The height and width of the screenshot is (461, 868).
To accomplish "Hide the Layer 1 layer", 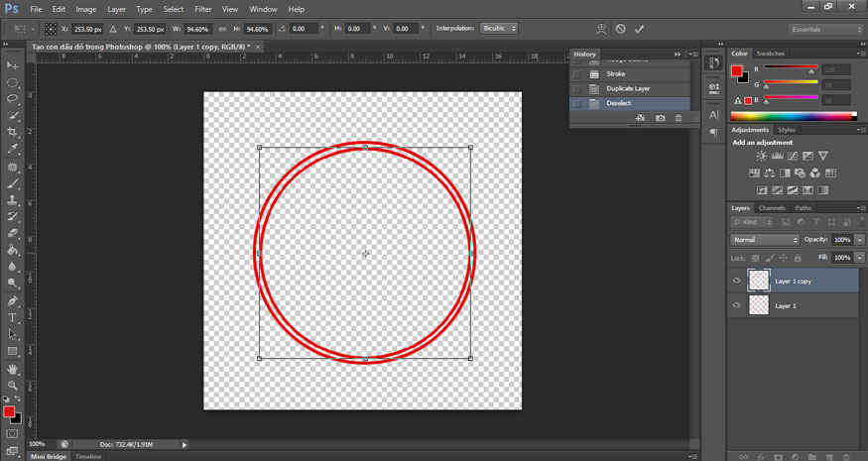I will 736,305.
